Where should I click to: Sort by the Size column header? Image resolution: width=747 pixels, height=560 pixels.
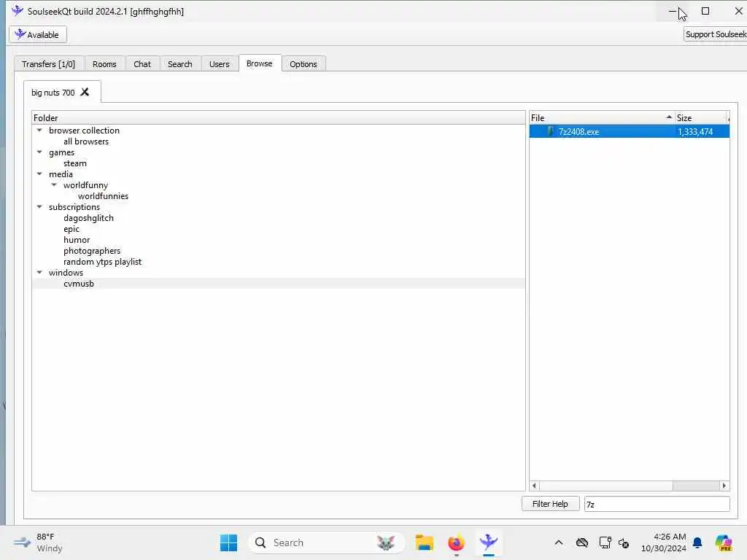tap(701, 117)
